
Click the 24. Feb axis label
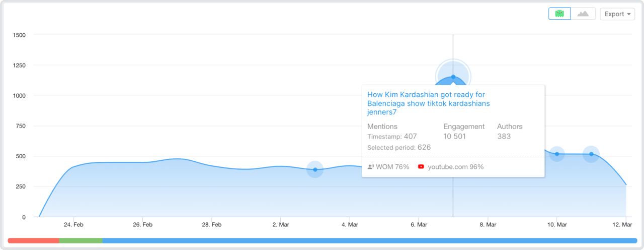pos(73,224)
